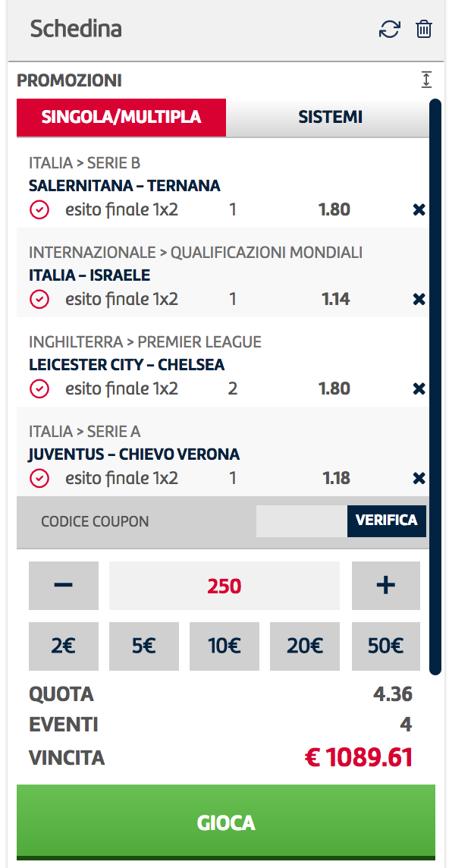Click the coupon code input field
449x868 pixels.
coord(302,521)
